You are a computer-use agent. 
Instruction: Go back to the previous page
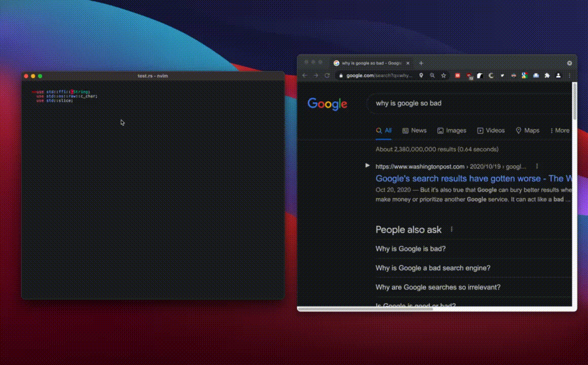[x=305, y=76]
